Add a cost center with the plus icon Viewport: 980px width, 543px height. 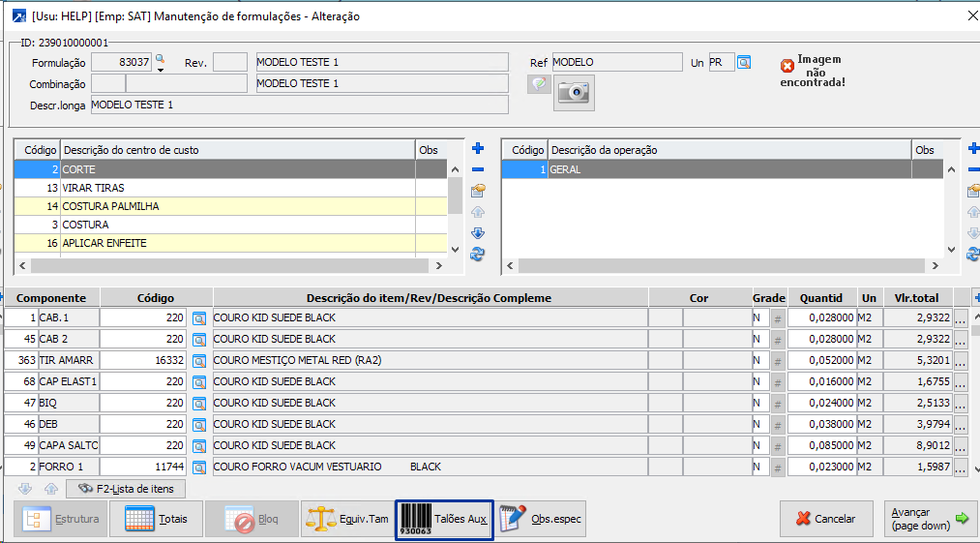tap(478, 148)
